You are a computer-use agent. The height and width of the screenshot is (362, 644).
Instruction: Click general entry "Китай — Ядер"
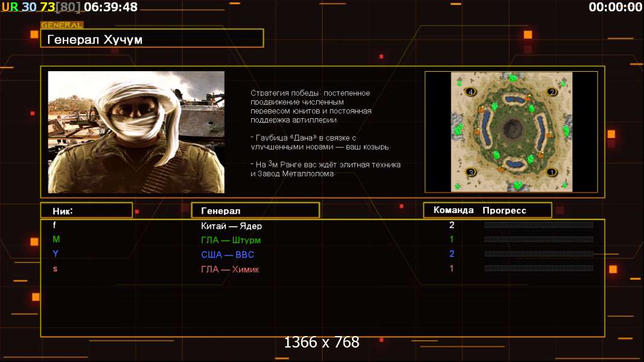click(231, 226)
